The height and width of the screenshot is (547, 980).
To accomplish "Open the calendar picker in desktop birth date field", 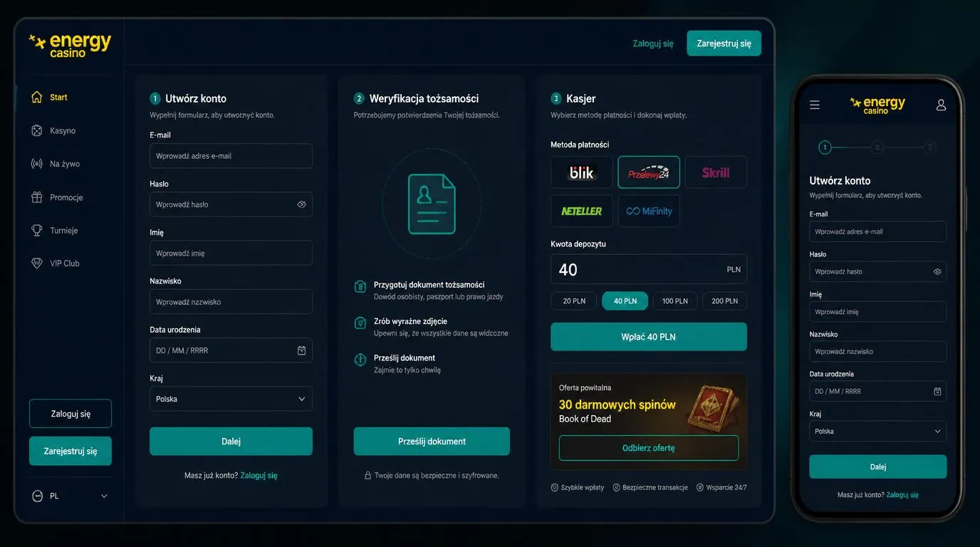I will click(x=301, y=350).
